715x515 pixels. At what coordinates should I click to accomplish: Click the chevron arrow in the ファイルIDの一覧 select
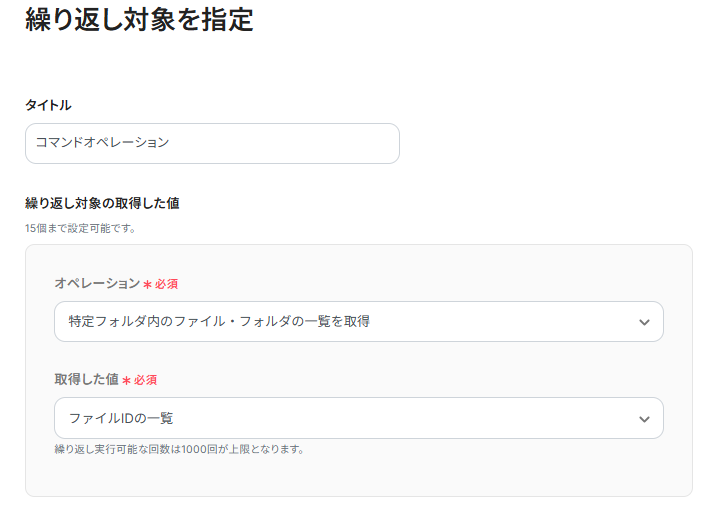tap(644, 419)
